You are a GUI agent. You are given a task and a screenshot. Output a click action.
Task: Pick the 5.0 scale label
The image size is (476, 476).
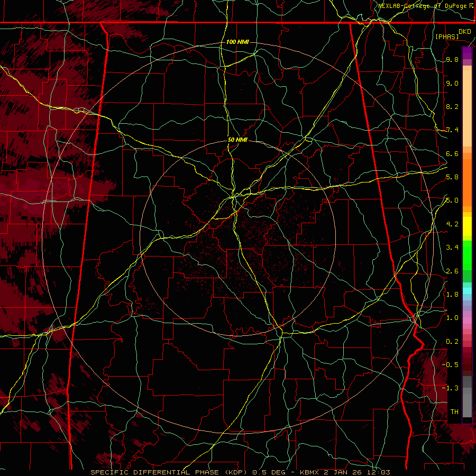pyautogui.click(x=452, y=200)
